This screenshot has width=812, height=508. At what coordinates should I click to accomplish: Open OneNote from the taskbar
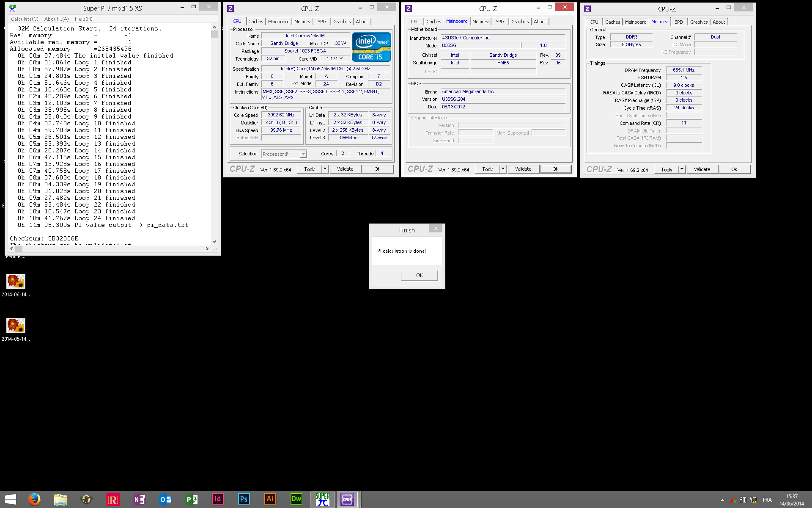139,500
